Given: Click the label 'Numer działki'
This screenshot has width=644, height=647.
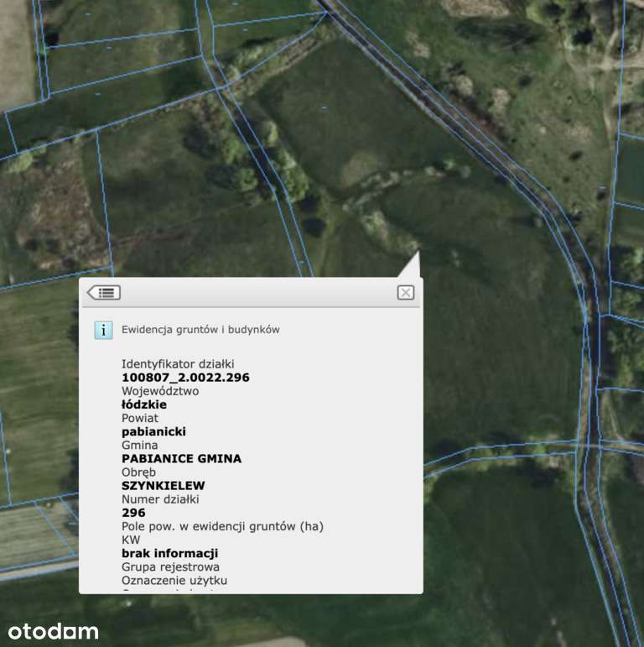Looking at the screenshot, I should click(x=160, y=499).
